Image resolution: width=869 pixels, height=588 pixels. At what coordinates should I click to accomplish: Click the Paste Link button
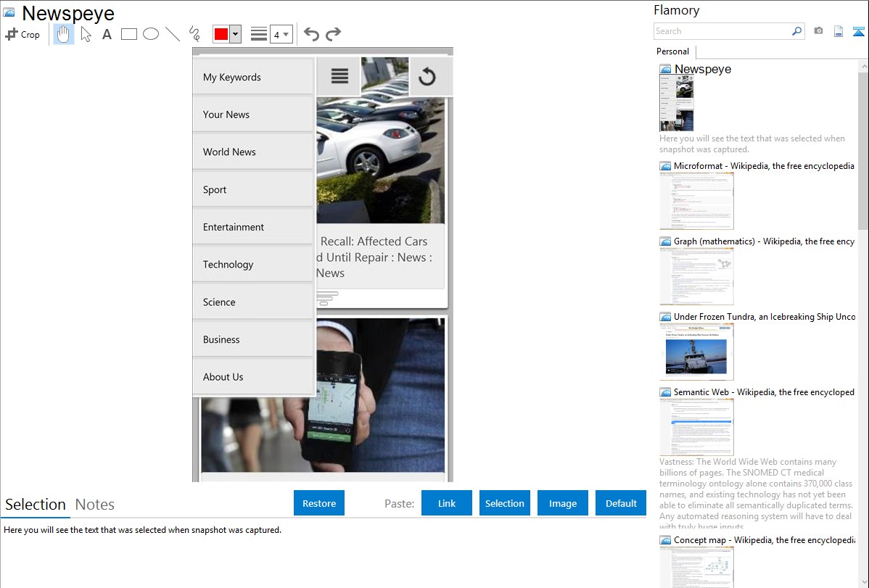tap(447, 503)
